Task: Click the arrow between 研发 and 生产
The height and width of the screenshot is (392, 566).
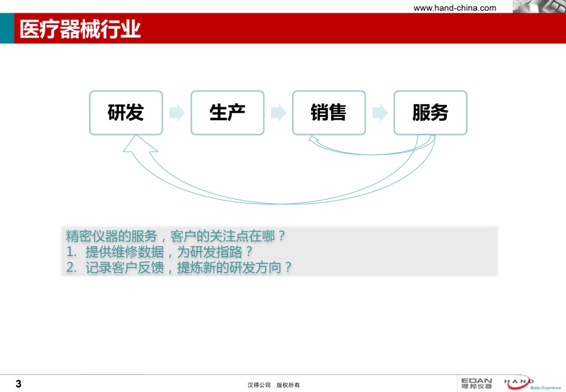Action: click(177, 113)
